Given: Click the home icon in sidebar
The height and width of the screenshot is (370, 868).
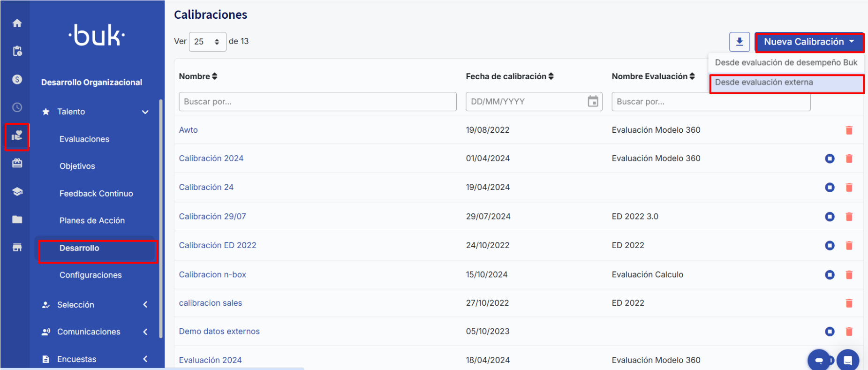Looking at the screenshot, I should coord(17,23).
